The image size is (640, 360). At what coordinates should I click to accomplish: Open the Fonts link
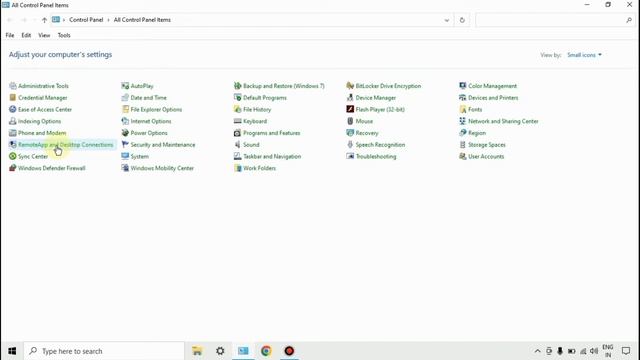[475, 109]
